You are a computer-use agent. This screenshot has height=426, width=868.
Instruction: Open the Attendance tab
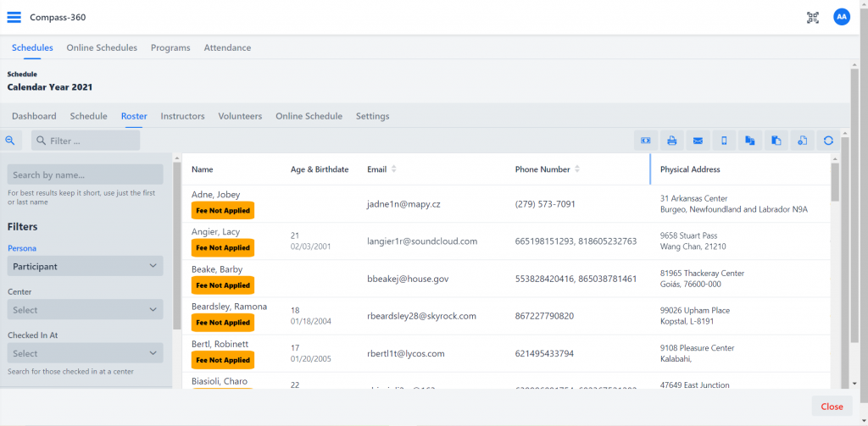coord(227,47)
